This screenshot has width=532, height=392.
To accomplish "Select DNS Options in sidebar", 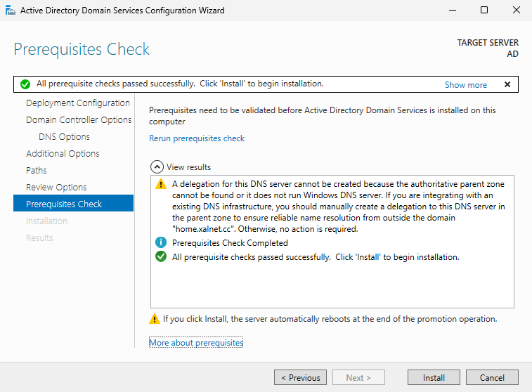I will tap(64, 137).
